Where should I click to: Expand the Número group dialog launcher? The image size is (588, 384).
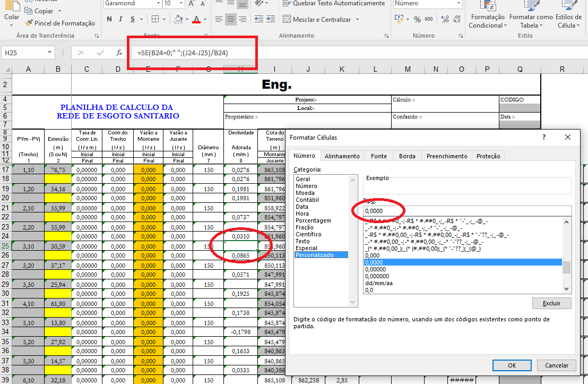click(461, 36)
